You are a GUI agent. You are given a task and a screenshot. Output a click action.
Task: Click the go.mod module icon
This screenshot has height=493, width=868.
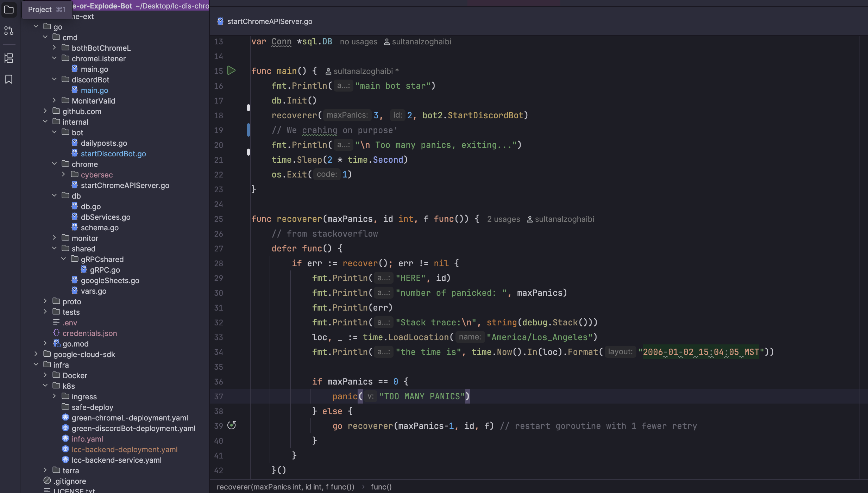click(56, 343)
